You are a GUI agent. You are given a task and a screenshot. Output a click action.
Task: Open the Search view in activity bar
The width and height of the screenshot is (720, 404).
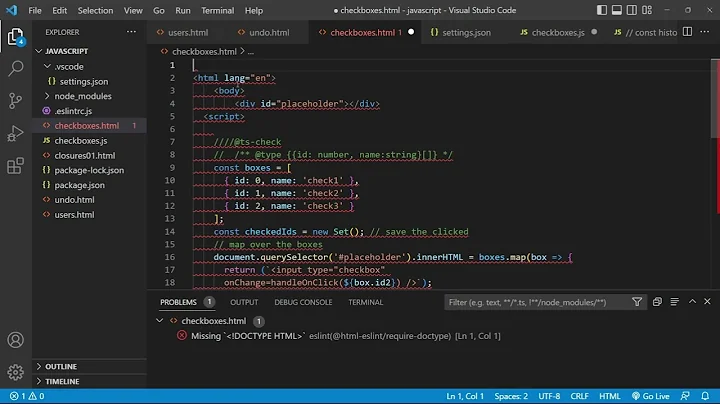(x=16, y=69)
